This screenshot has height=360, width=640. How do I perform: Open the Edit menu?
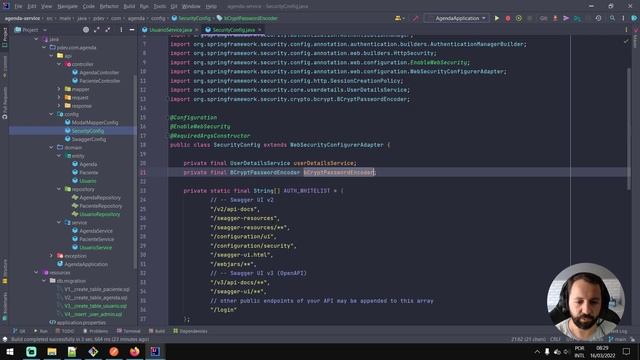(x=32, y=7)
